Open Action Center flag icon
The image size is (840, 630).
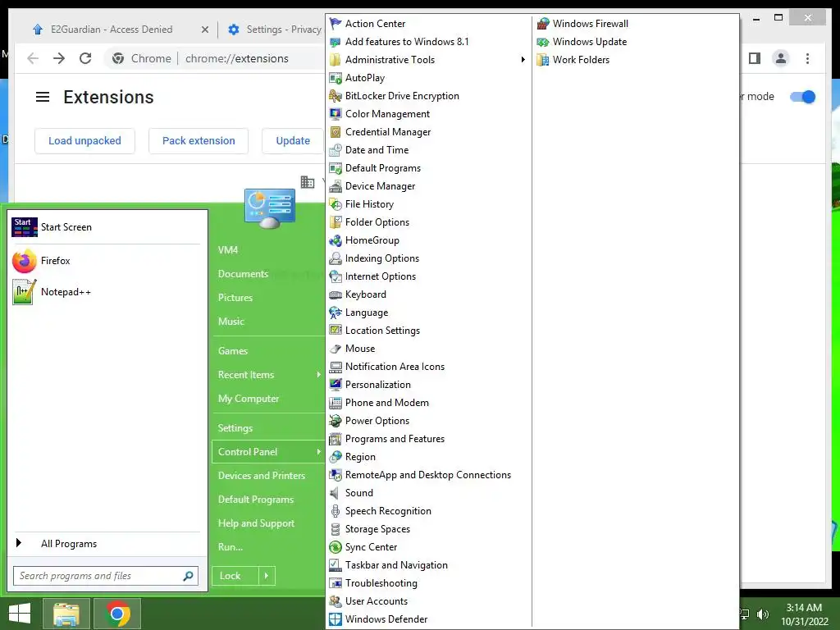click(x=336, y=24)
